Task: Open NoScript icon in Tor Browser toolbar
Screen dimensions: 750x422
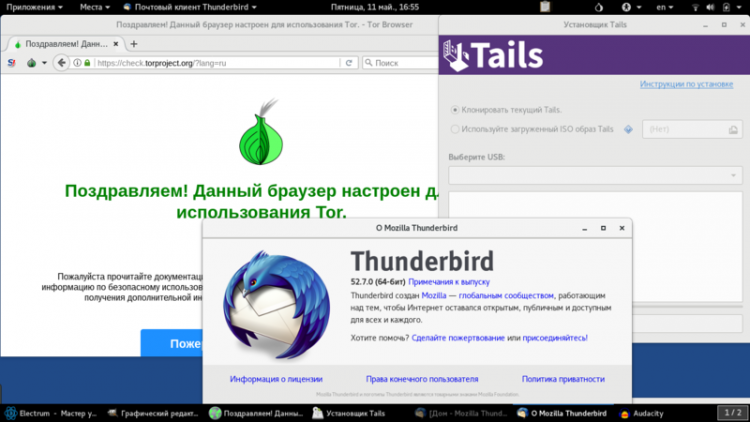Action: pos(11,63)
